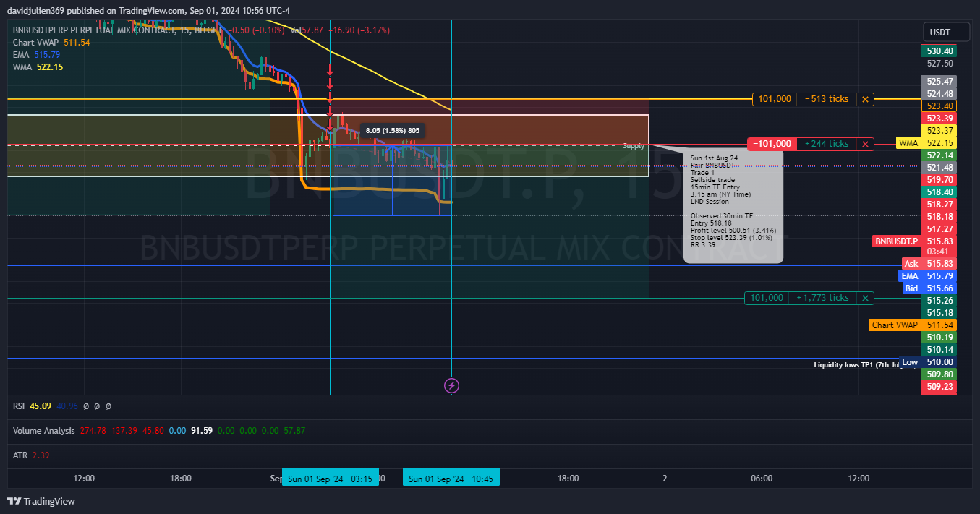Screen dimensions: 980x514
Task: Click the 521.48 gray price label
Action: pos(939,167)
